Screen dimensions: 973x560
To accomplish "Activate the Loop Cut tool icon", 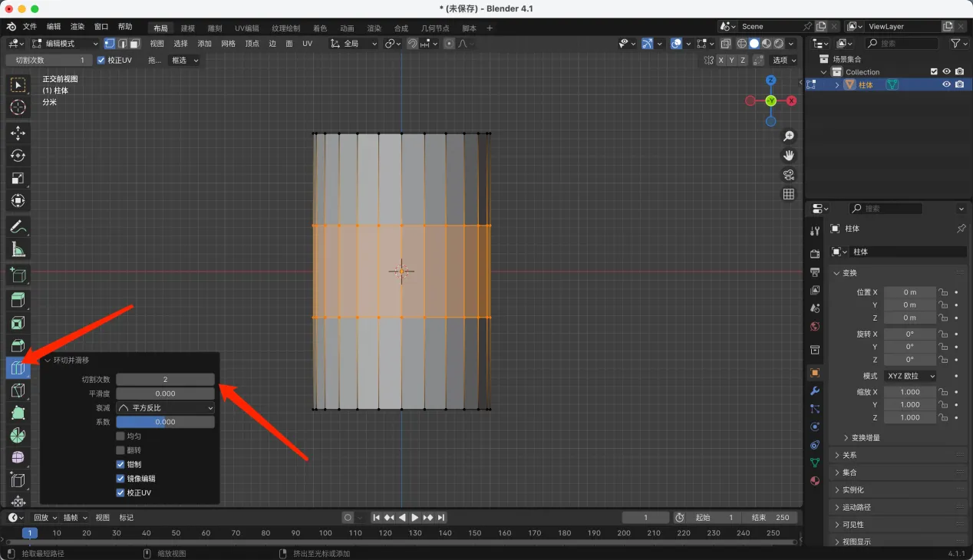I will pos(18,368).
